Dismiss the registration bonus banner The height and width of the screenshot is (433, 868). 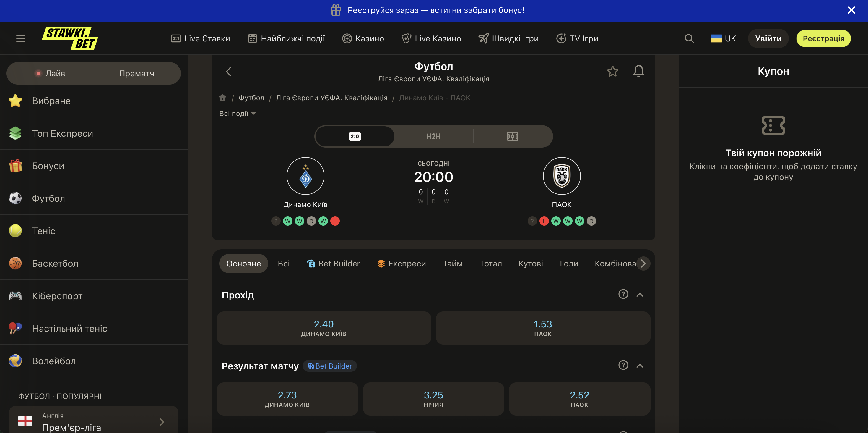pos(851,10)
